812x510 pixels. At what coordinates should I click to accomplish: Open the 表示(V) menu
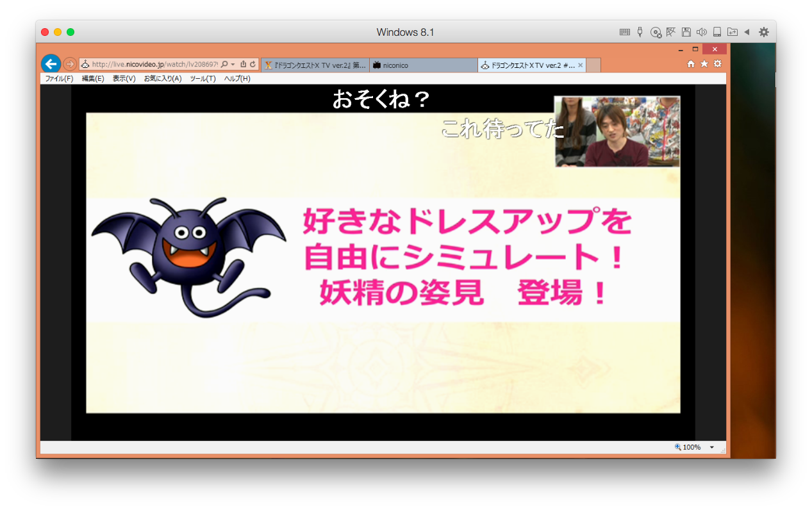tap(124, 79)
